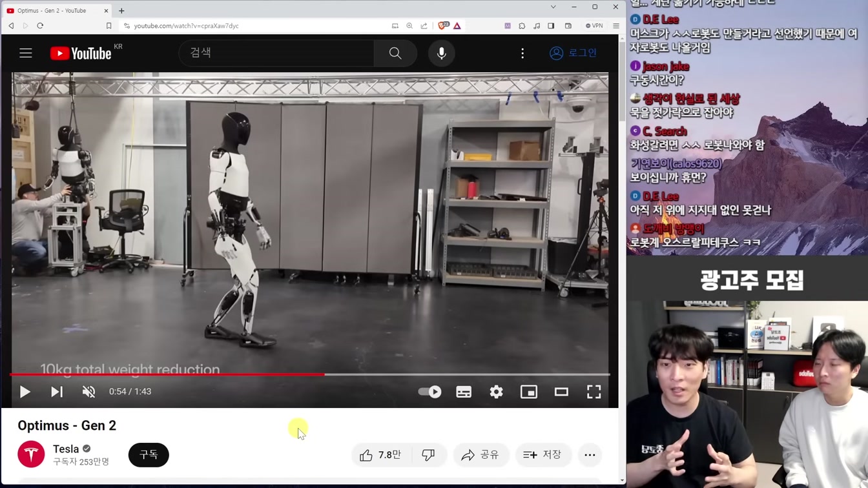Toggle the autoplay switch in the player

(x=430, y=392)
